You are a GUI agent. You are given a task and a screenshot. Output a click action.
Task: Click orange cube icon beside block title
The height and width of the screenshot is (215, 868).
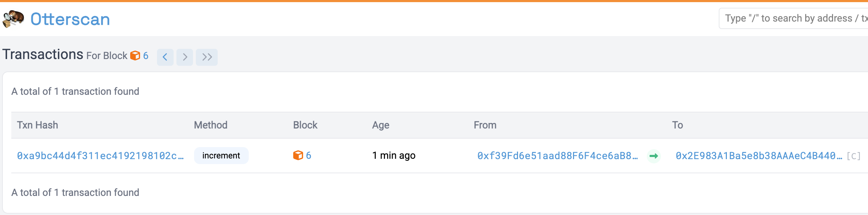(135, 56)
